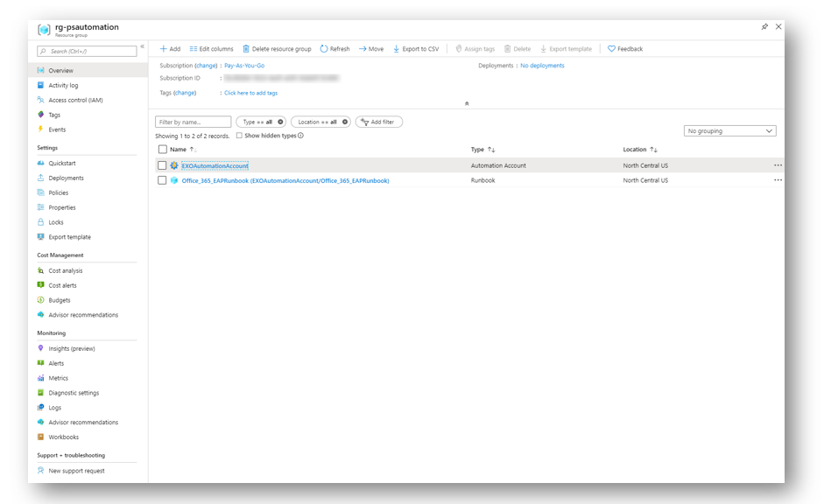Open the Type == all filter

click(257, 122)
